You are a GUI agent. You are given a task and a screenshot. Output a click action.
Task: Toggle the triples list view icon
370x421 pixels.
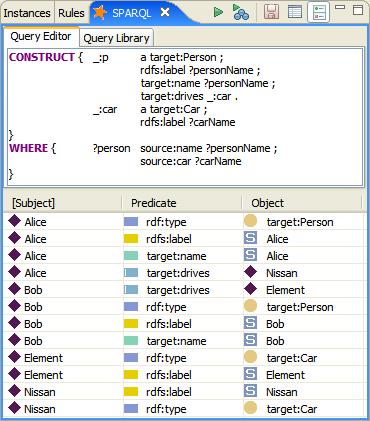tap(318, 12)
